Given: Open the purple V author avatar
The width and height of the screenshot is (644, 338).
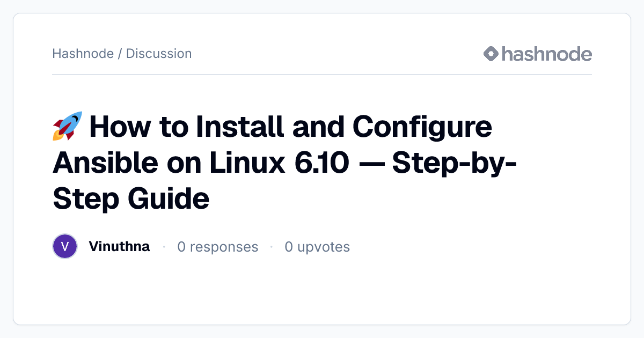Looking at the screenshot, I should click(x=65, y=247).
